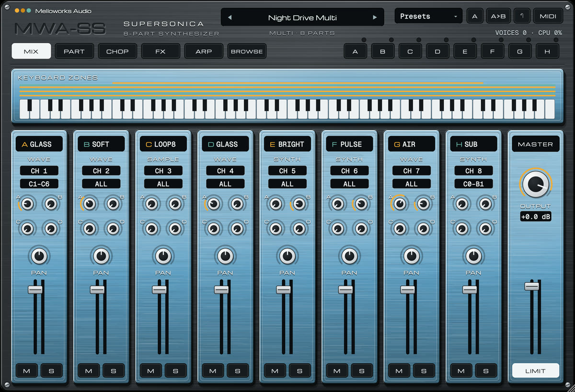Screen dimensions: 575x392
Task: Adjust the pan knob on part H SUB
Action: point(473,256)
